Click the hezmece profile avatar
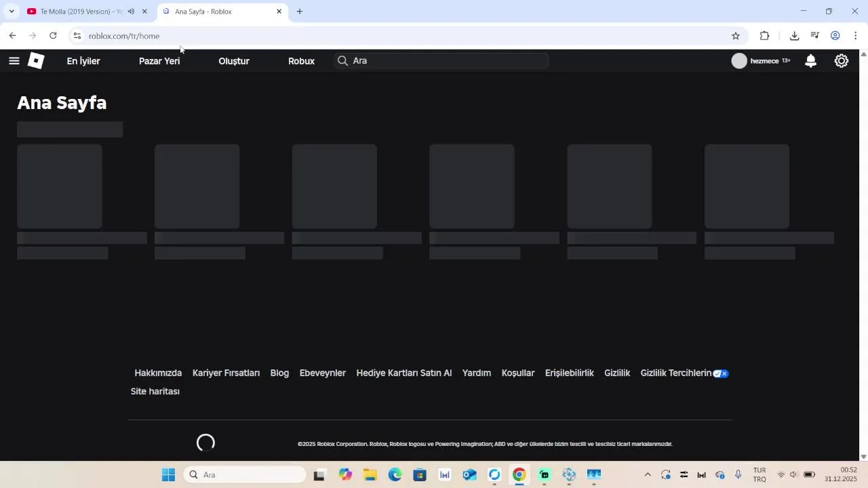 coord(739,61)
